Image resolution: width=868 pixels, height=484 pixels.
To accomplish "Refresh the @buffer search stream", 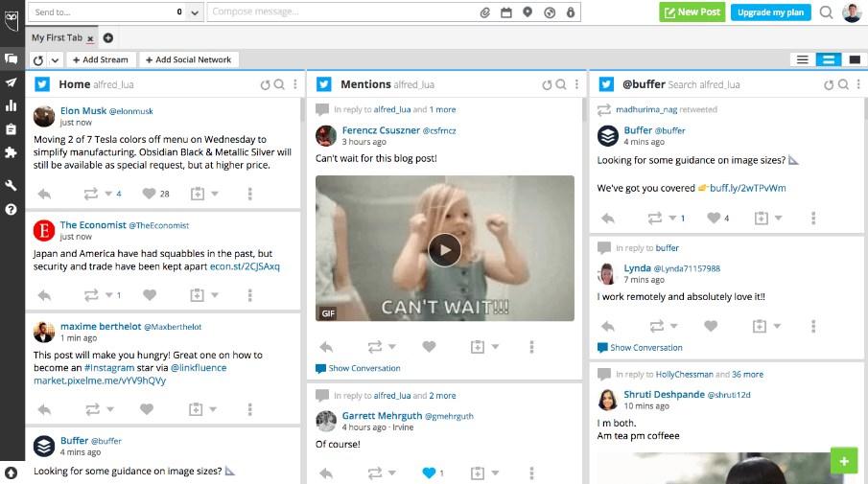I will (x=829, y=84).
